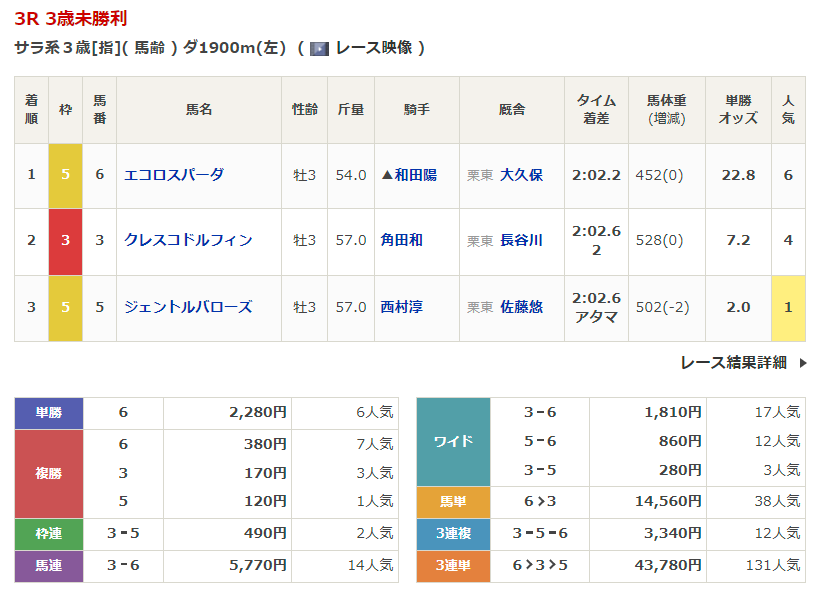Image resolution: width=821 pixels, height=593 pixels.
Task: Click the 馬名 column header
Action: click(199, 110)
